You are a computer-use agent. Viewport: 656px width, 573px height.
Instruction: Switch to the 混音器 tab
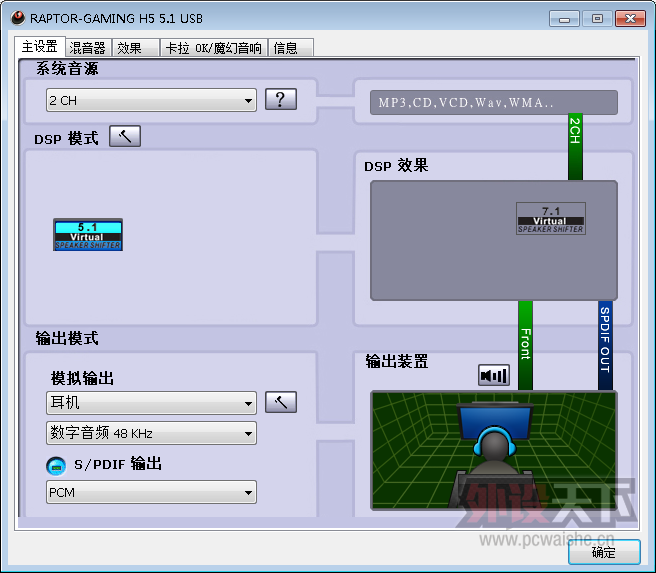(x=88, y=47)
